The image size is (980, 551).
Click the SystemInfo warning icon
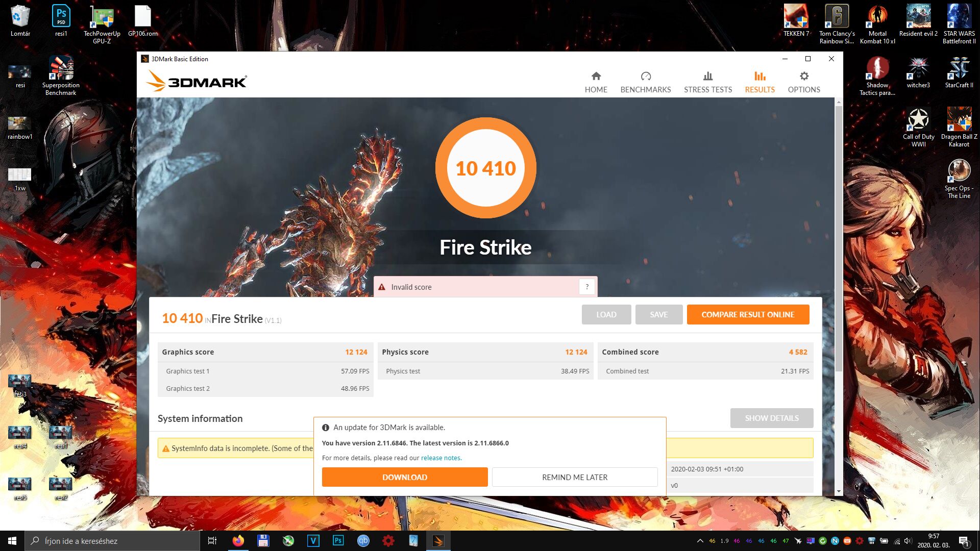[x=165, y=448]
